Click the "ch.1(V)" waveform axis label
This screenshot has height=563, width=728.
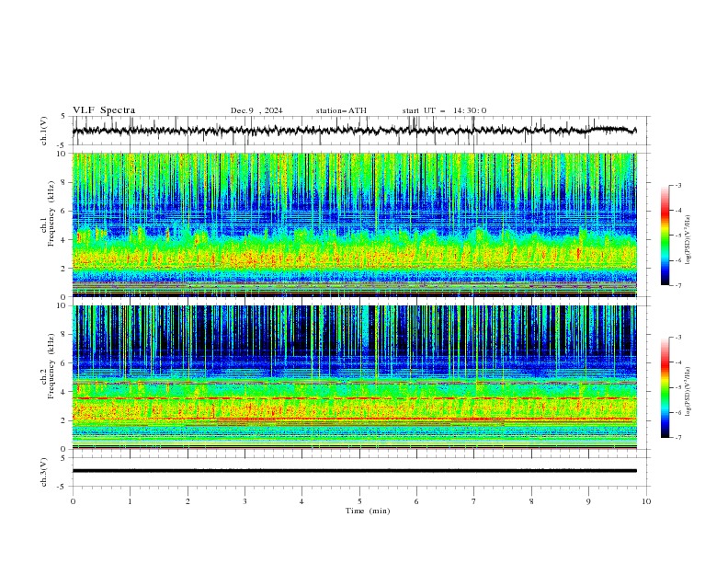tap(44, 131)
